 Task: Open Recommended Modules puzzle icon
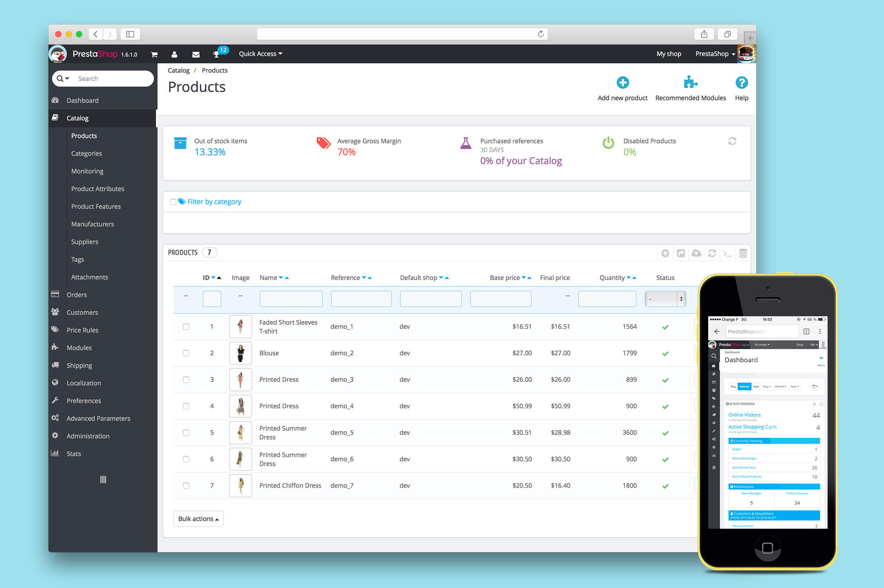[690, 82]
